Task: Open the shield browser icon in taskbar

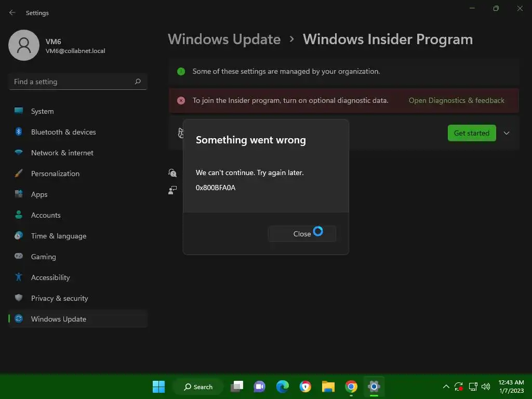Action: point(305,387)
